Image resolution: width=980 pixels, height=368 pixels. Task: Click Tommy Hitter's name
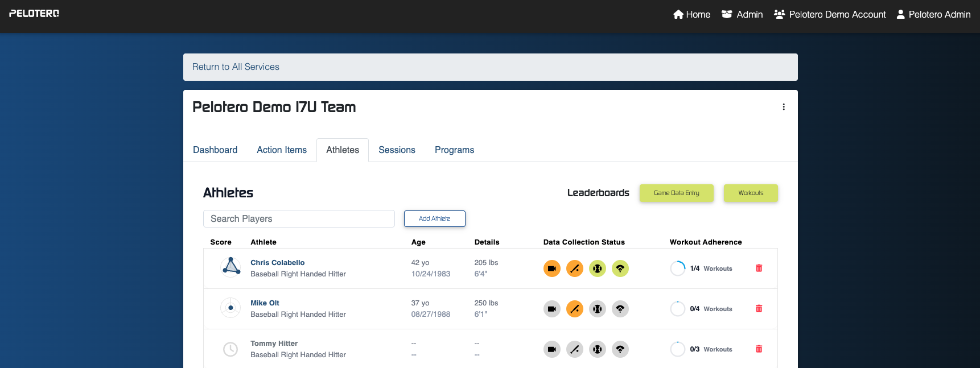[274, 343]
